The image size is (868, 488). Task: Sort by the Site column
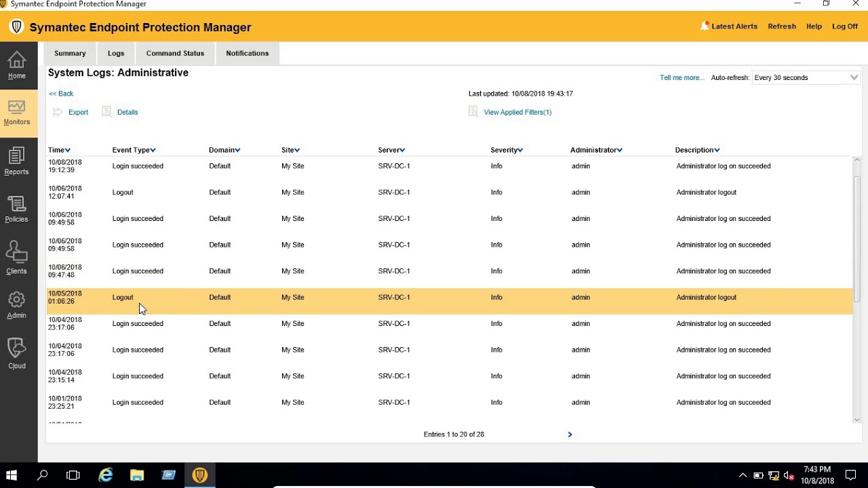(290, 150)
